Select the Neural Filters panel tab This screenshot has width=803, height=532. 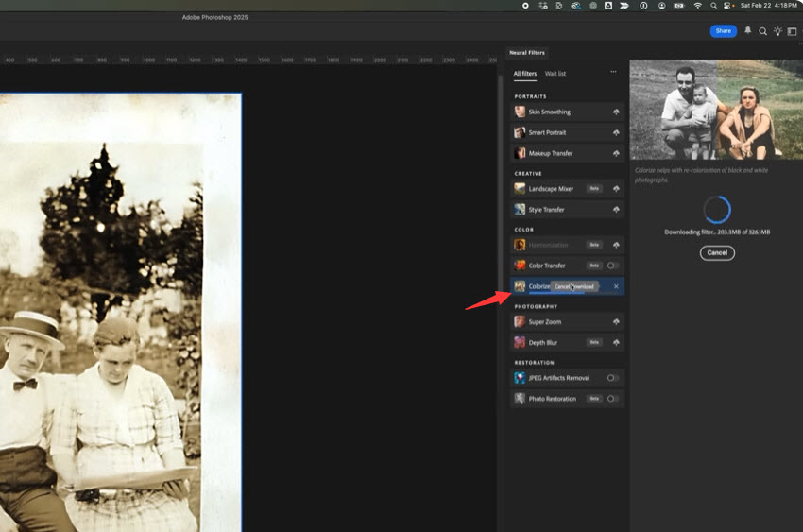(x=527, y=52)
